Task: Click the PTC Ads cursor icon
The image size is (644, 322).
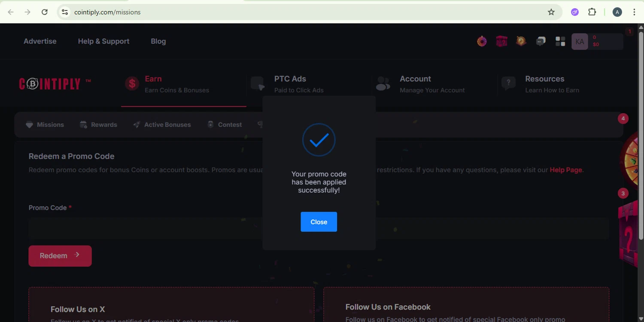Action: pos(258,83)
